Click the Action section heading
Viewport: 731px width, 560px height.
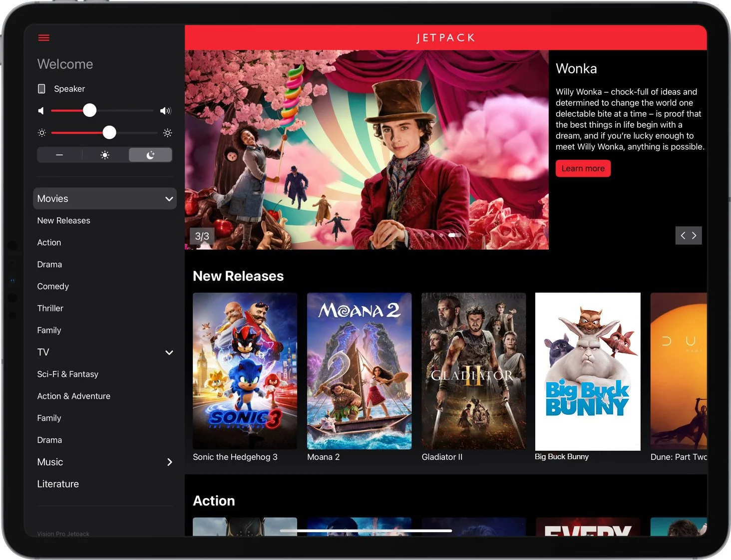pos(214,501)
